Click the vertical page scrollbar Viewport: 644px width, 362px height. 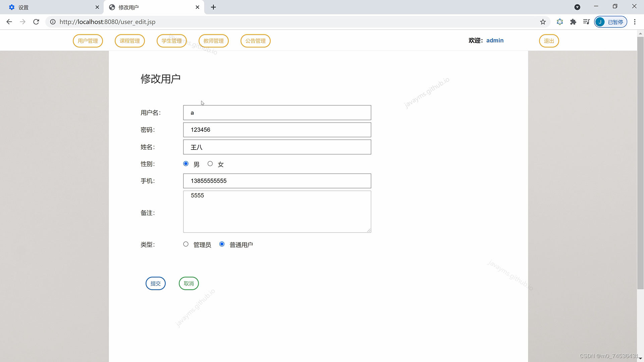click(x=640, y=163)
